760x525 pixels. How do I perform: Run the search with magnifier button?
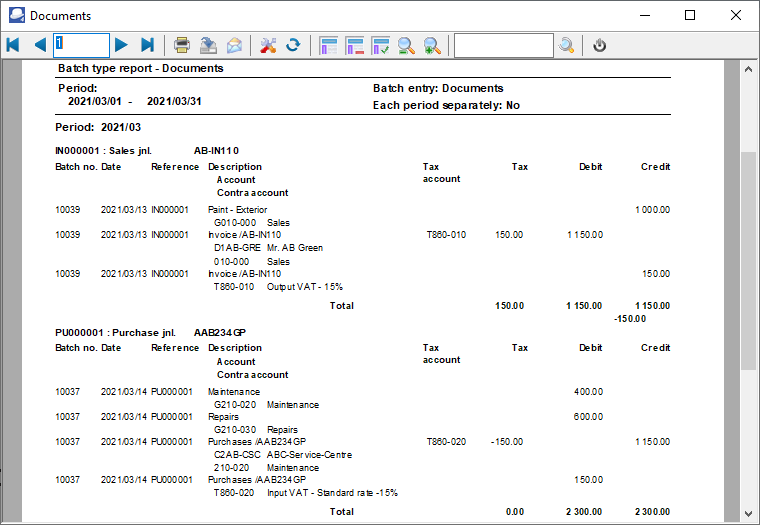coord(567,45)
